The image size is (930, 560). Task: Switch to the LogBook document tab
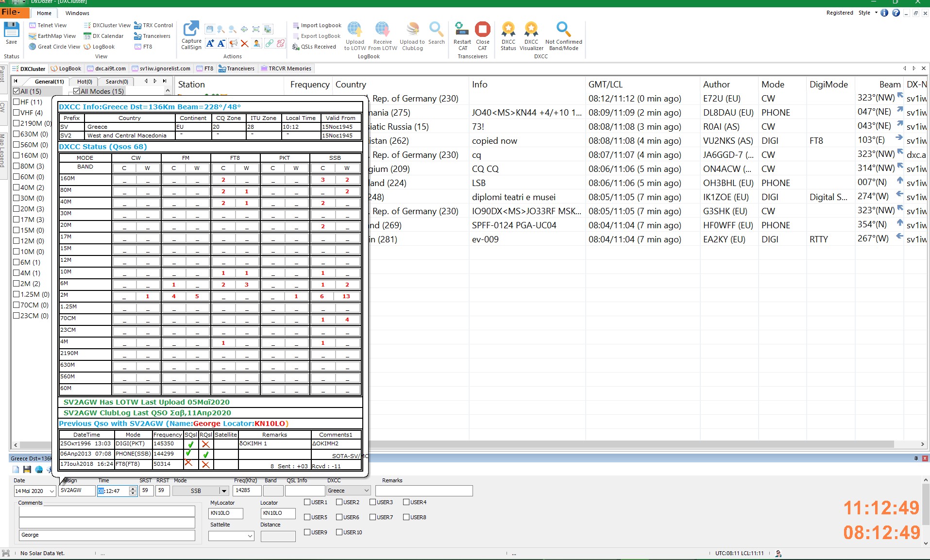[x=66, y=68]
